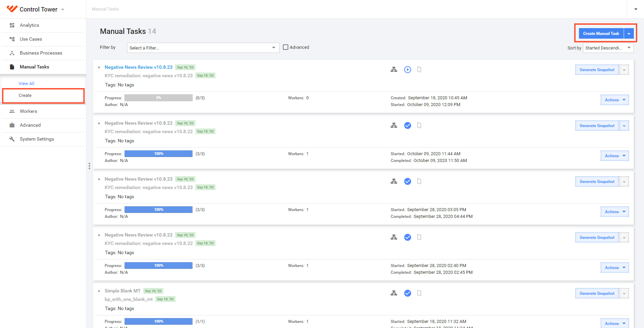The height and width of the screenshot is (328, 644).
Task: Open the top-right user menu caret
Action: [636, 9]
